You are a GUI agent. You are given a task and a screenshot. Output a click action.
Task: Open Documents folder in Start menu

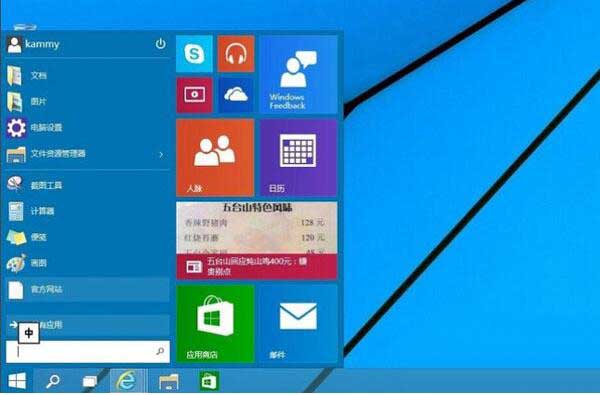(x=88, y=75)
